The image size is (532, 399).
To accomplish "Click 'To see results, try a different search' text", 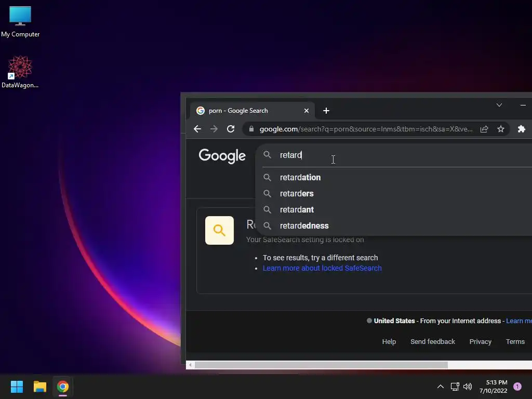I will [320, 258].
